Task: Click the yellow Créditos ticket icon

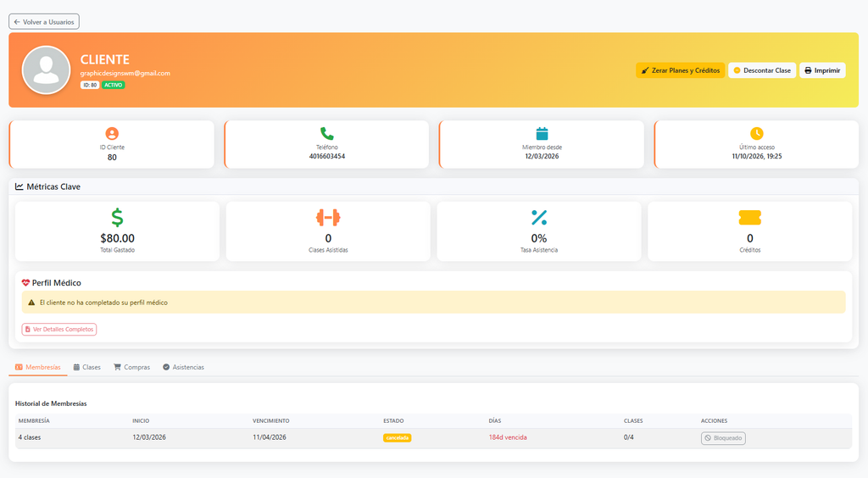Action: [x=750, y=218]
